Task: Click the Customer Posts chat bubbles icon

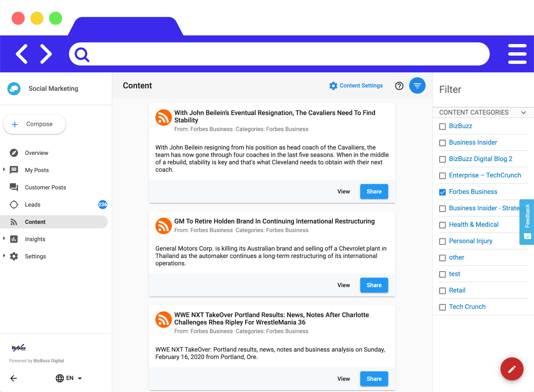Action: pos(14,187)
